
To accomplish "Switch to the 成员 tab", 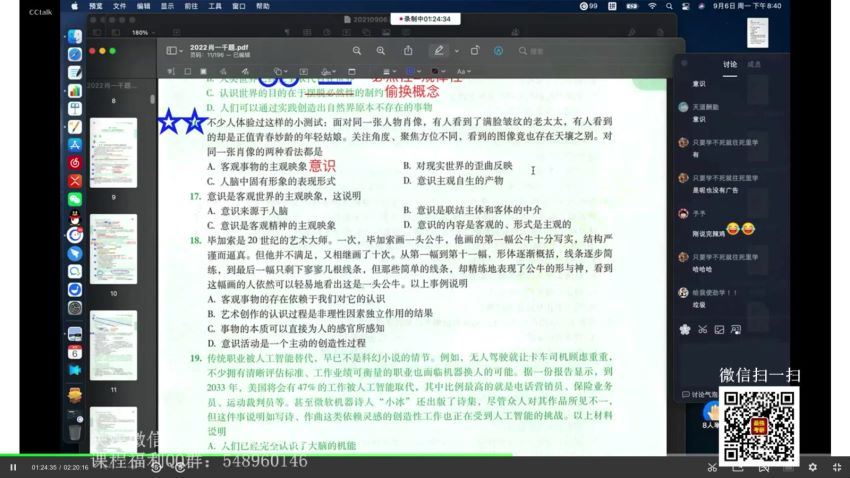I will pos(754,64).
